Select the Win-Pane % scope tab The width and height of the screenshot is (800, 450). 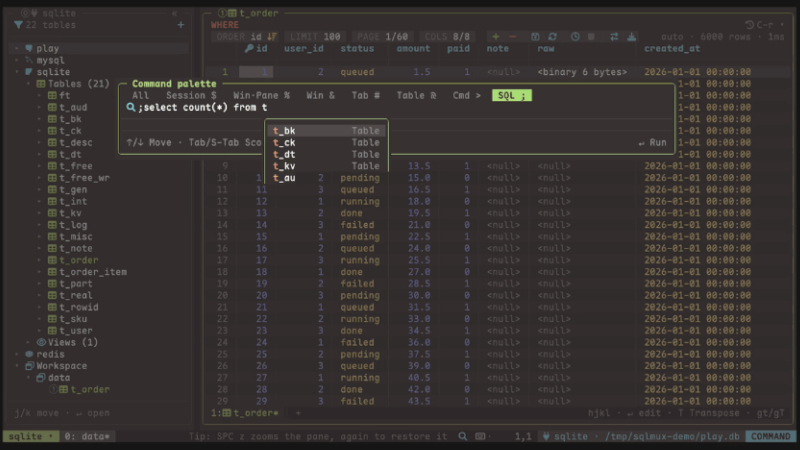tap(261, 95)
